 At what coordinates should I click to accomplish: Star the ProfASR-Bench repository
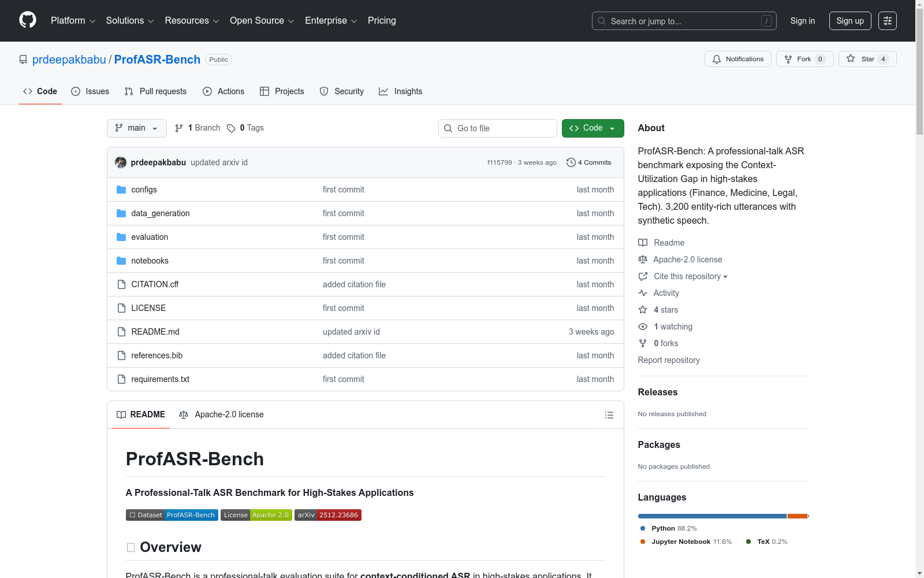(867, 59)
